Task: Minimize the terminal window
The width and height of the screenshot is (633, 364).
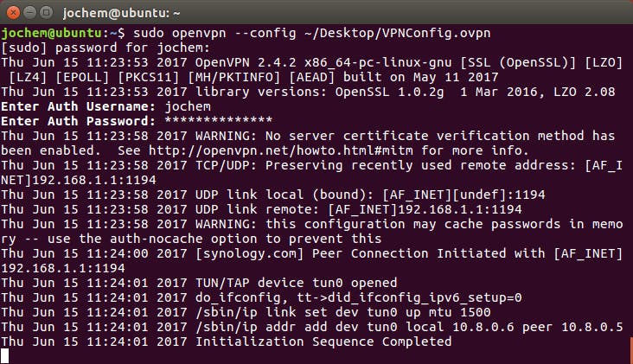Action: [29, 14]
